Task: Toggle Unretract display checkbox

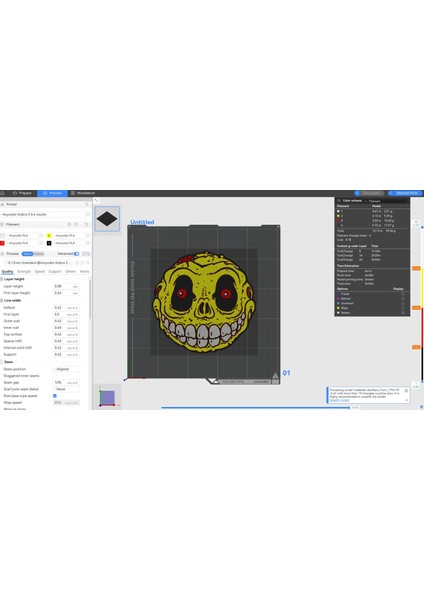Action: [403, 303]
